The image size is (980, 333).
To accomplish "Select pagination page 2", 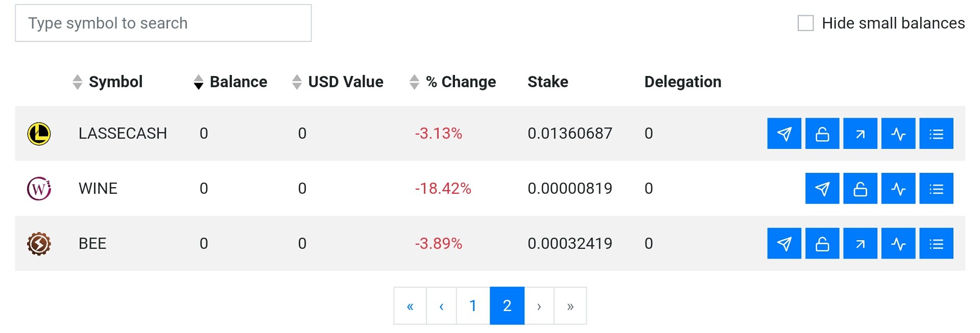I will [507, 306].
